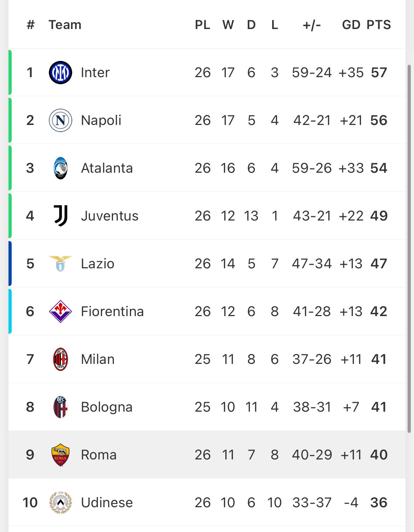Select the Juventus logo icon
The image size is (414, 532).
coord(61,216)
